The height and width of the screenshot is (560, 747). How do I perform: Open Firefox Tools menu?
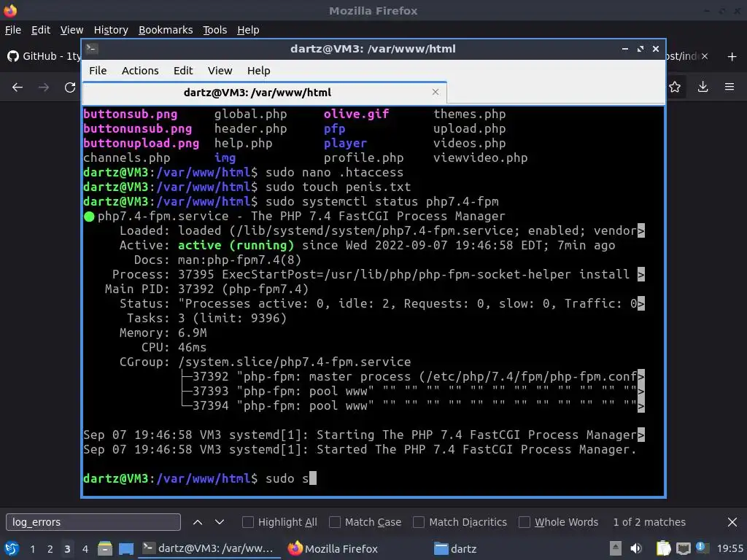click(x=215, y=30)
